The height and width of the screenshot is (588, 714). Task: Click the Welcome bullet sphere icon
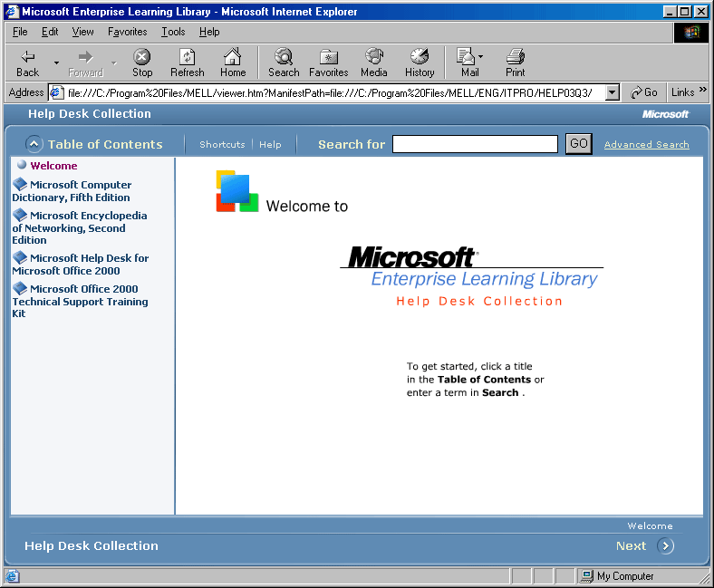point(22,164)
